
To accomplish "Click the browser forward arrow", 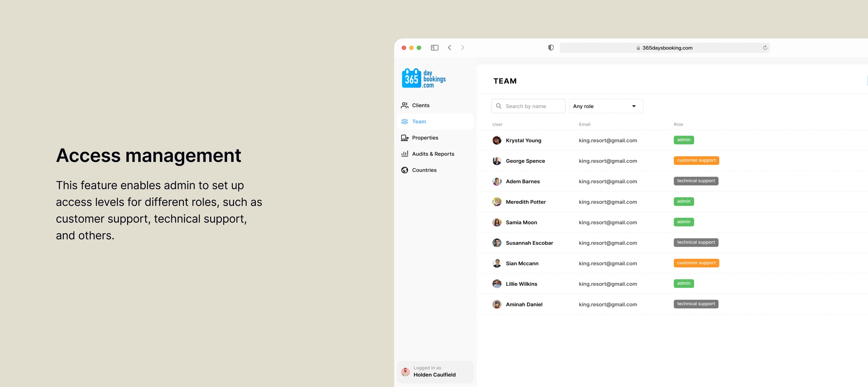I will click(462, 48).
